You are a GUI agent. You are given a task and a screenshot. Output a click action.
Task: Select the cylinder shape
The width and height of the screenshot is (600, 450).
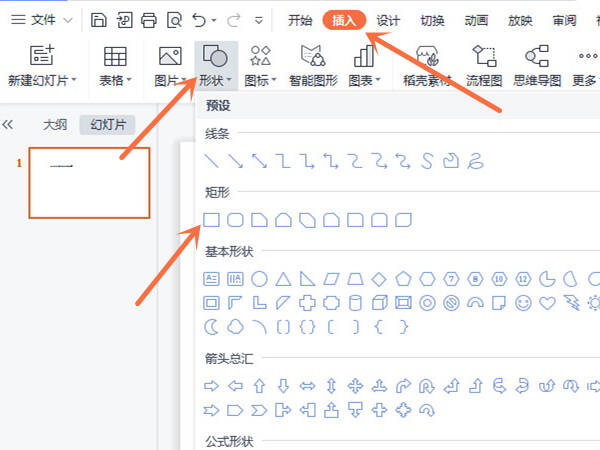[355, 303]
